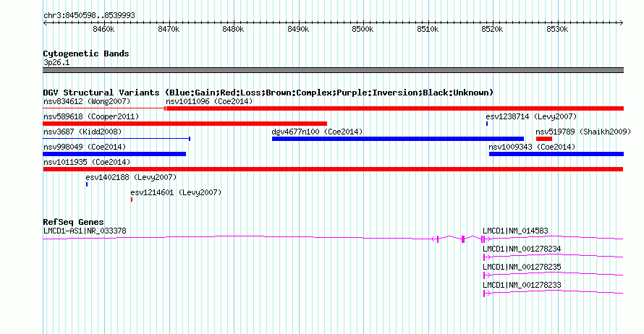
Task: Select the nsv1009343 (Coe2014) blue bar
Action: (556, 154)
